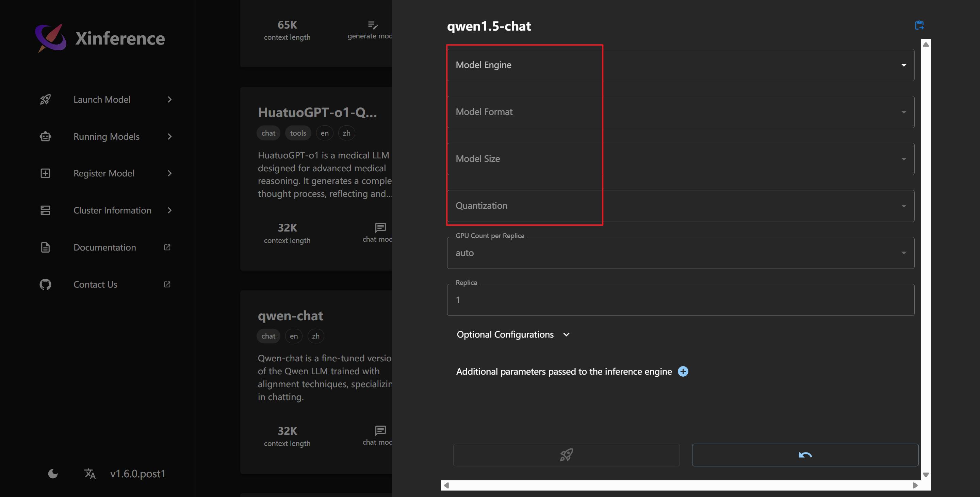This screenshot has height=497, width=980.
Task: Click the Documentation file icon
Action: click(45, 247)
